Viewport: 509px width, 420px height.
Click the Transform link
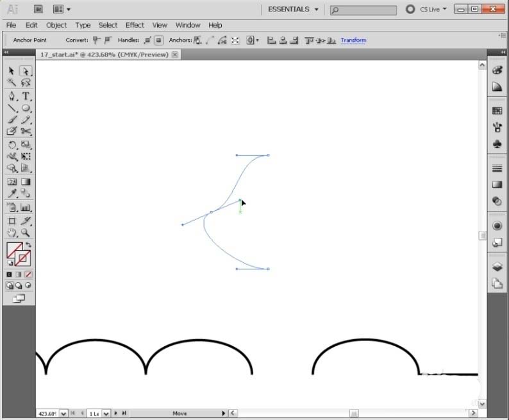(x=353, y=40)
